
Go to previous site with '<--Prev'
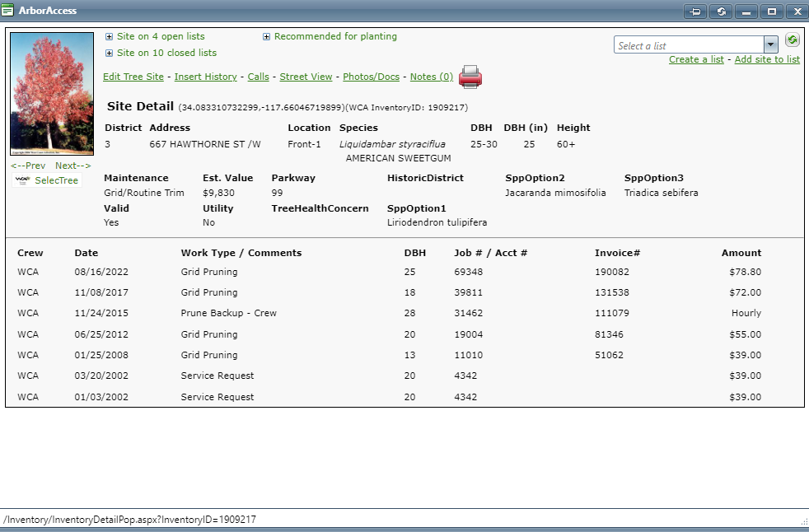click(x=28, y=166)
